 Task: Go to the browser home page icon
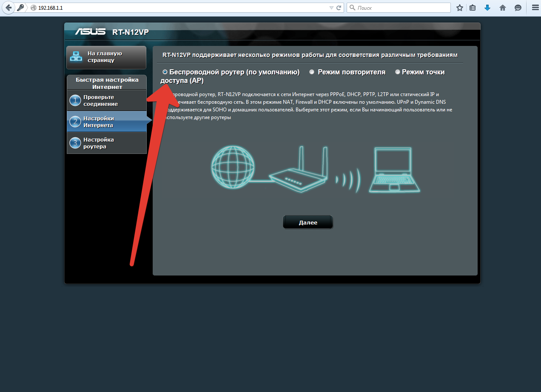503,8
